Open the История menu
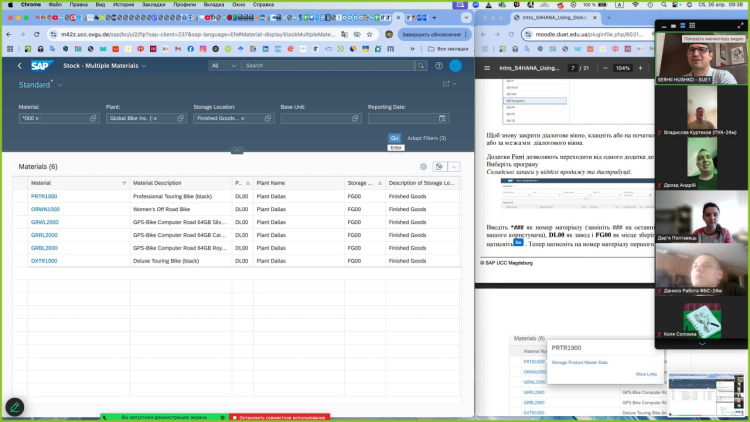Image resolution: width=750 pixels, height=422 pixels. click(123, 5)
